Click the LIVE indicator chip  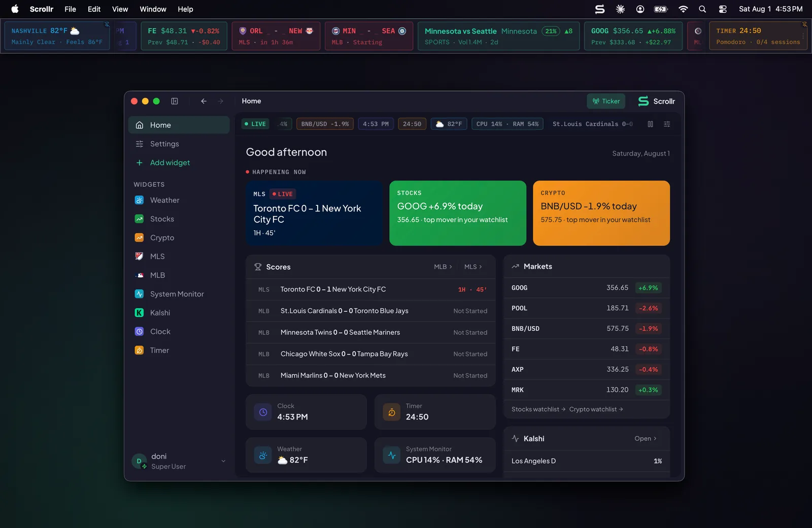coord(255,124)
